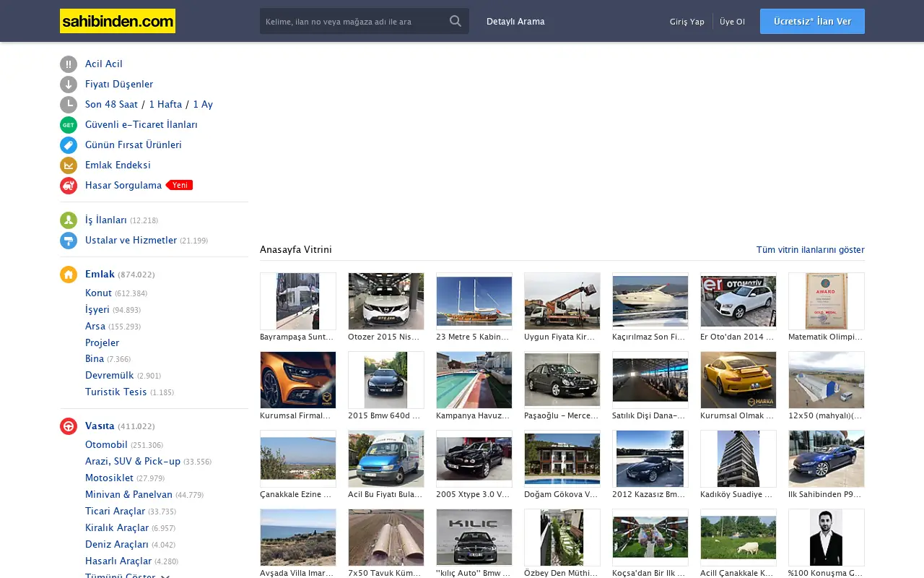Click the Giriş Yap header link
Screen dimensions: 924x578
[x=687, y=22]
